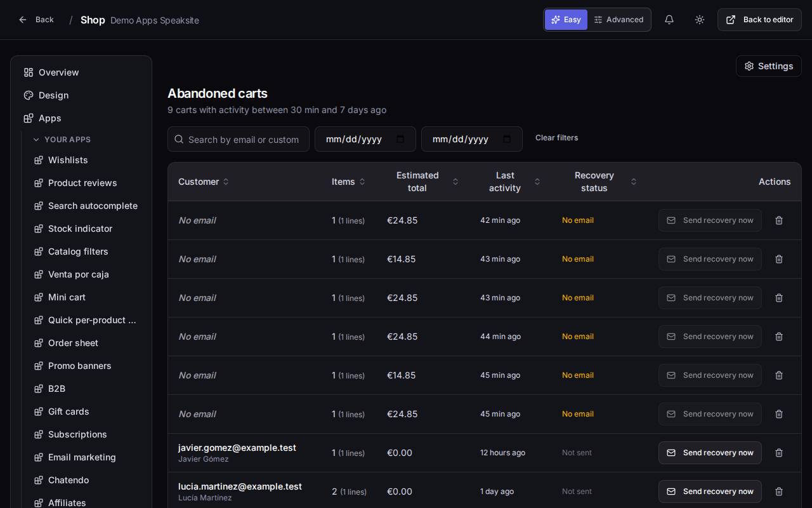This screenshot has width=812, height=508.
Task: Sort table by Last activity column
Action: pos(511,182)
